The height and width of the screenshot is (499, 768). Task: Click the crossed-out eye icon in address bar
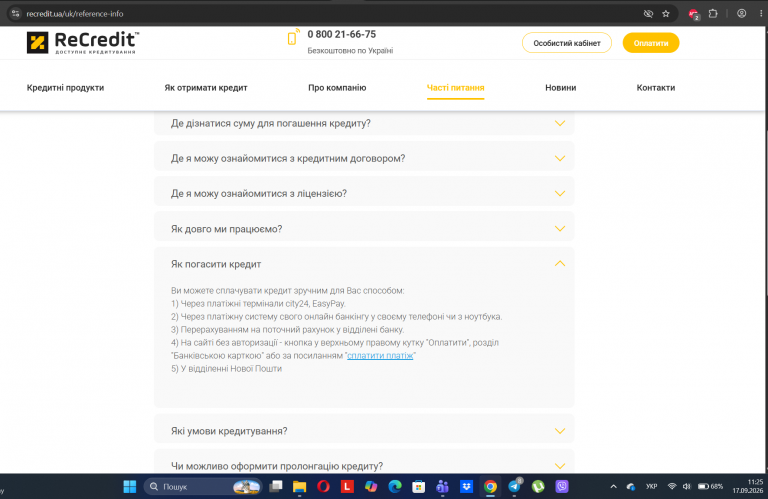[648, 14]
